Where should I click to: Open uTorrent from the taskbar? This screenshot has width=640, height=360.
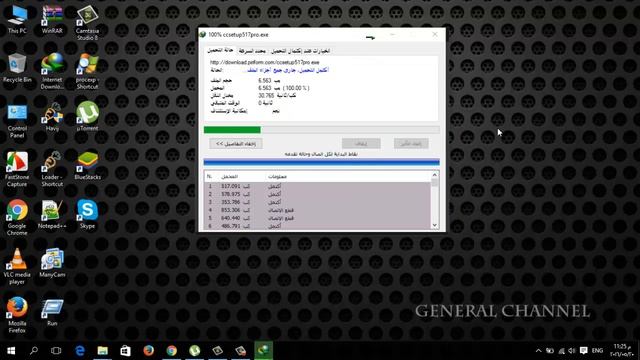pos(195,351)
